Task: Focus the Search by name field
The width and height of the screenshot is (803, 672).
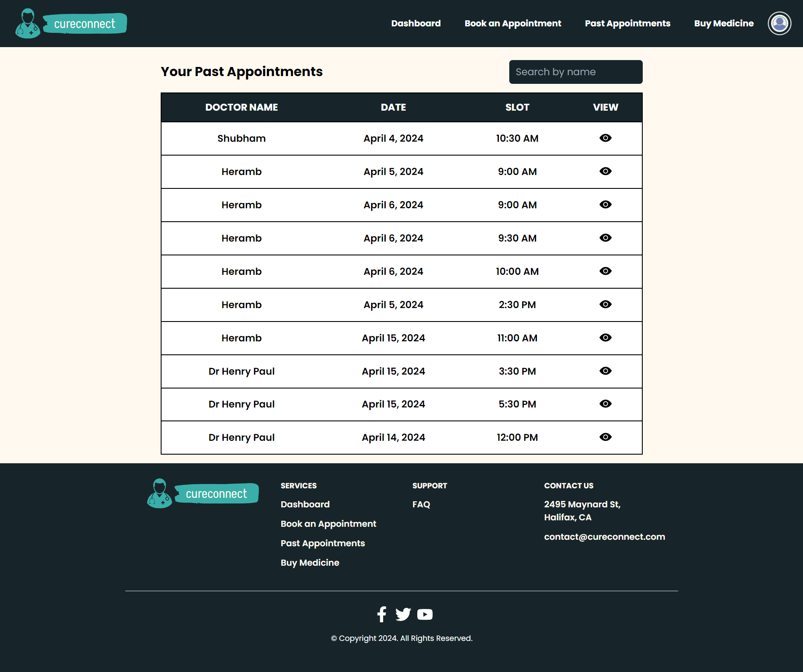Action: (x=575, y=72)
